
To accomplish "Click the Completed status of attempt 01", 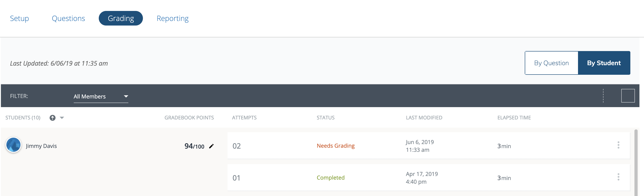I will coord(330,178).
